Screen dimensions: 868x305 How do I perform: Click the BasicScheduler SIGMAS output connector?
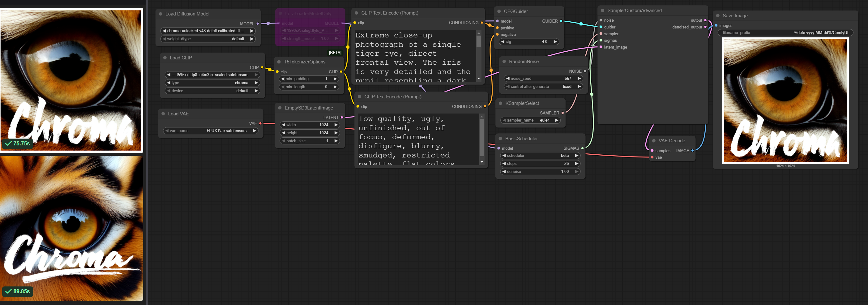coord(582,148)
